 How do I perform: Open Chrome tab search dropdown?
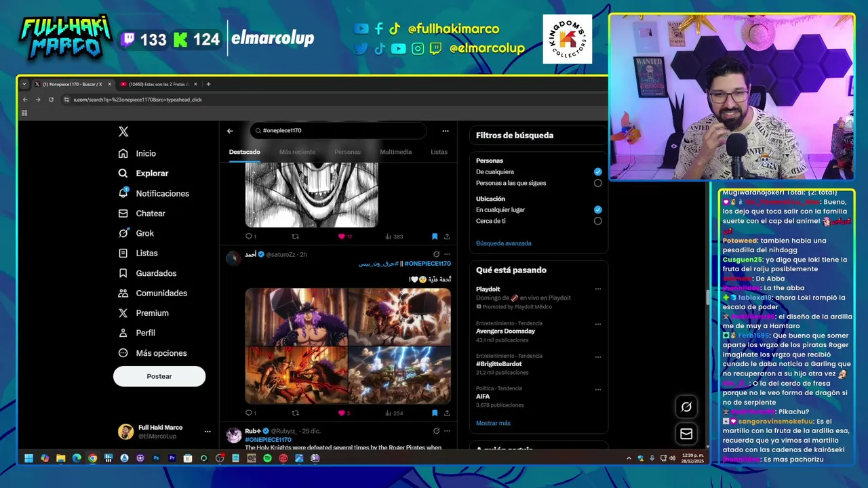tap(24, 84)
